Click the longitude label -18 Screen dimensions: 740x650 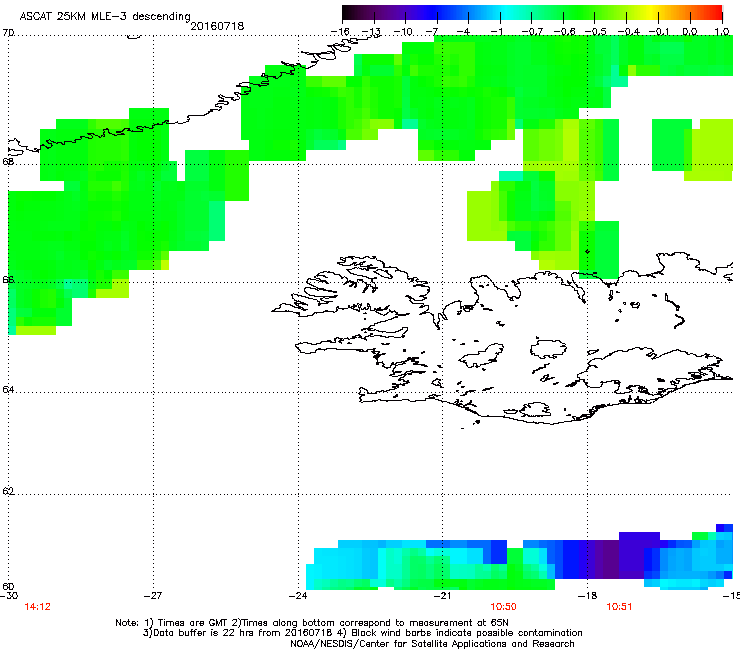click(x=587, y=596)
